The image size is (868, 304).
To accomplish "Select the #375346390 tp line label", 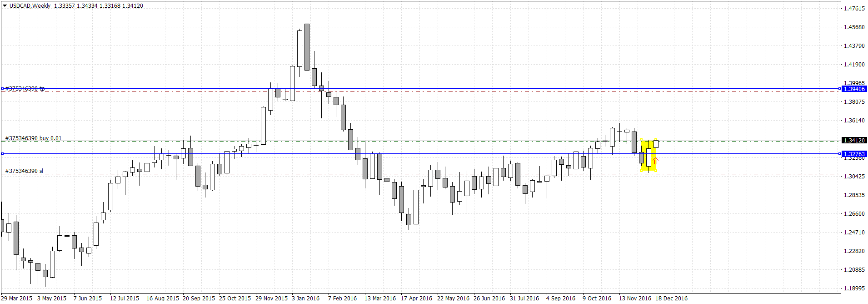I will pos(25,89).
